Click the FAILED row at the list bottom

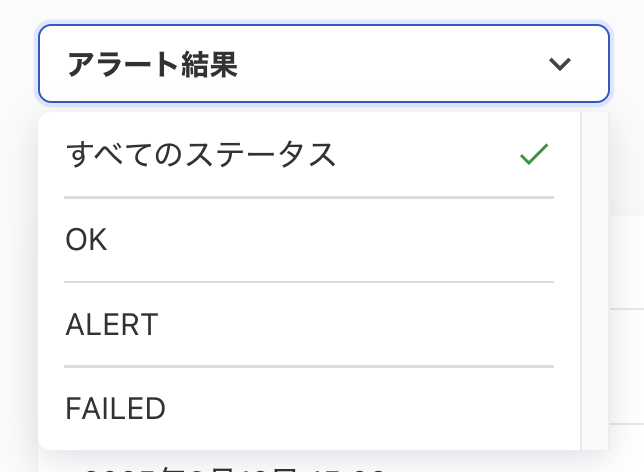[308, 408]
